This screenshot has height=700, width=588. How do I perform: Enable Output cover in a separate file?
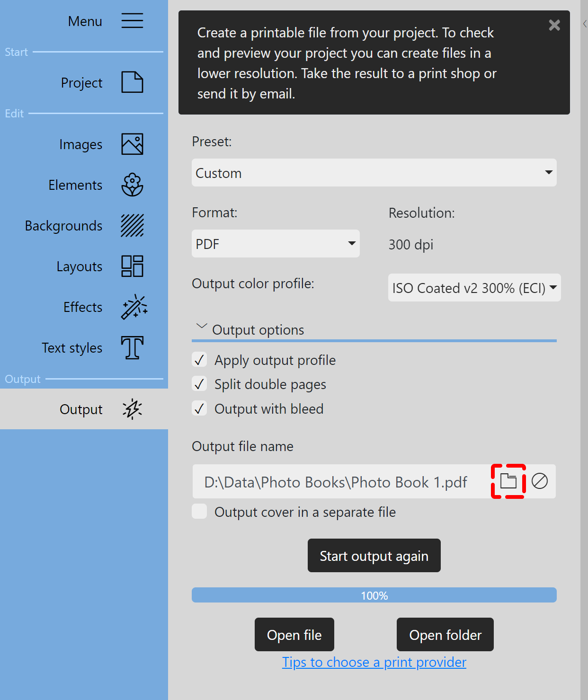[199, 512]
